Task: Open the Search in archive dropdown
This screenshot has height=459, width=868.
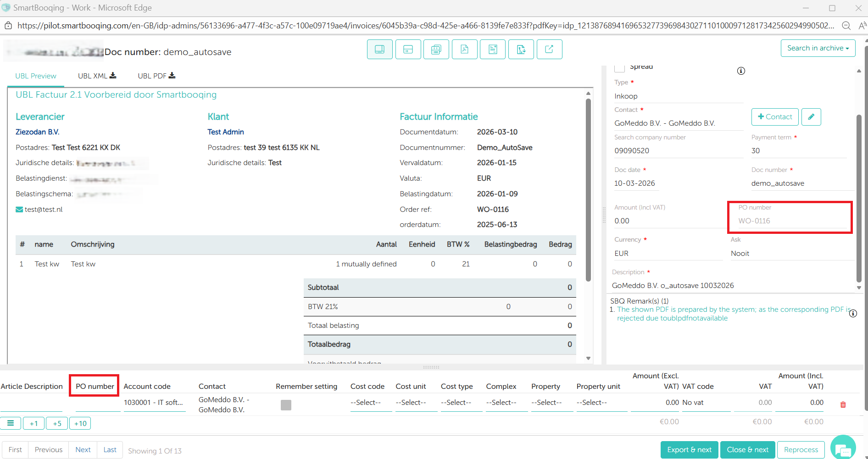Action: tap(818, 48)
